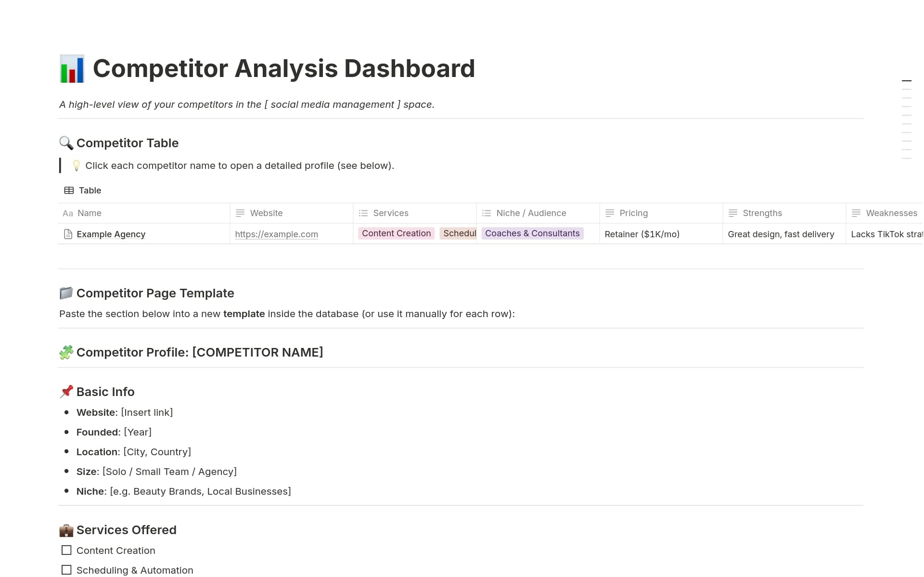Open the https://example.com website link

[276, 234]
